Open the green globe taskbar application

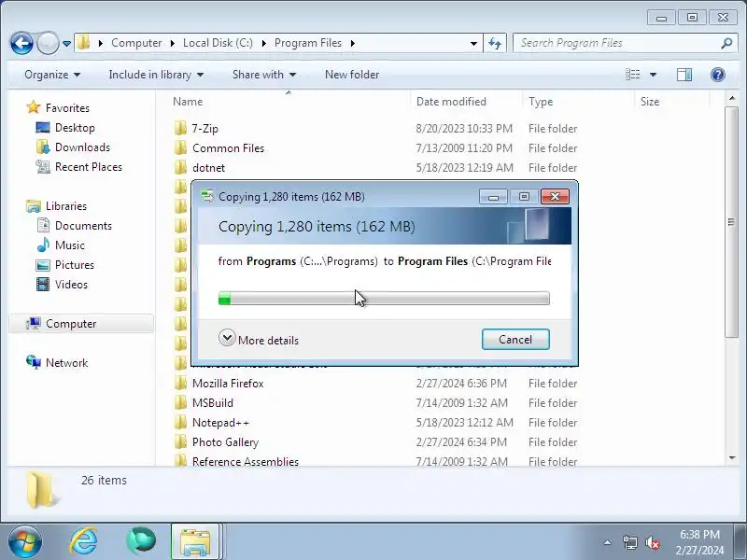coord(141,541)
